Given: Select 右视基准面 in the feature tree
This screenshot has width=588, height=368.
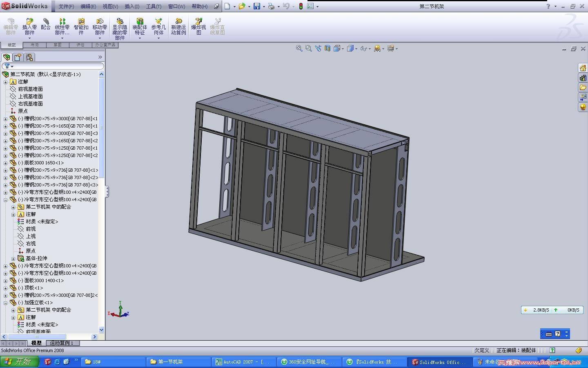Looking at the screenshot, I should [x=30, y=104].
